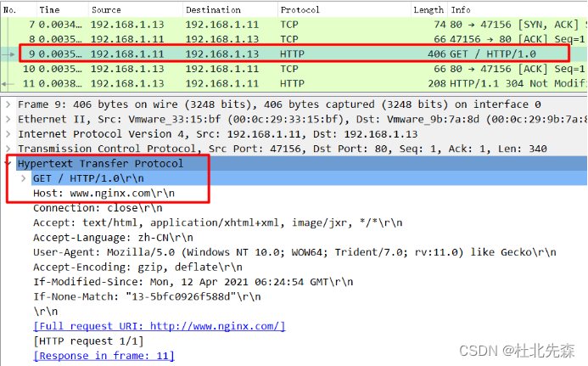Screen dimensions: 588x366
Task: Collapse the Hypertext Transfer Protocol section
Action: click(8, 163)
